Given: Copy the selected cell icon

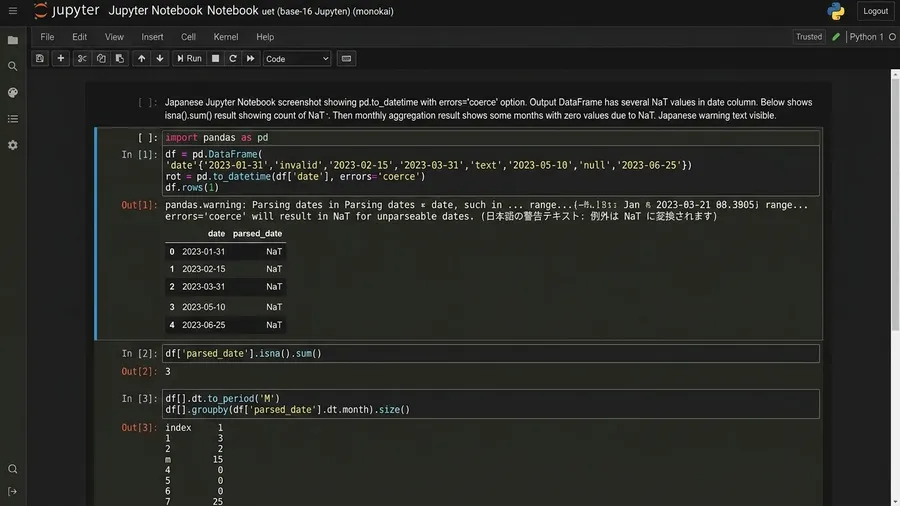Looking at the screenshot, I should click(101, 59).
